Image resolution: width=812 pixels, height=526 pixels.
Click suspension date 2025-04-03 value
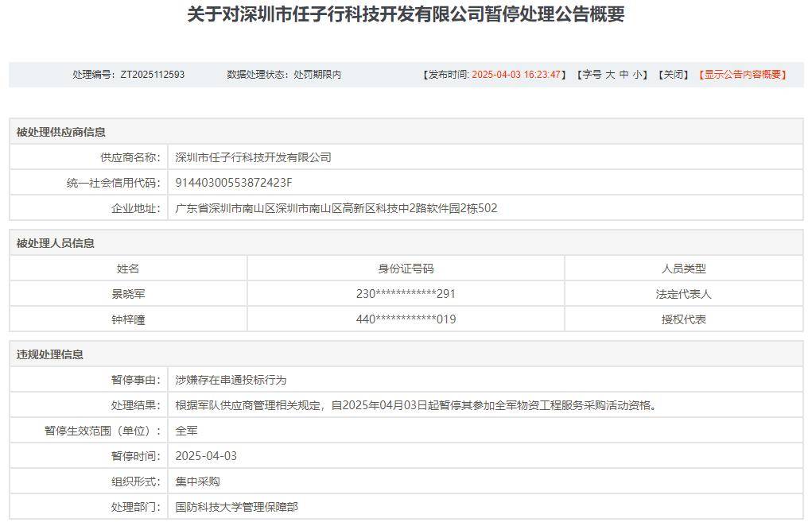click(x=206, y=455)
